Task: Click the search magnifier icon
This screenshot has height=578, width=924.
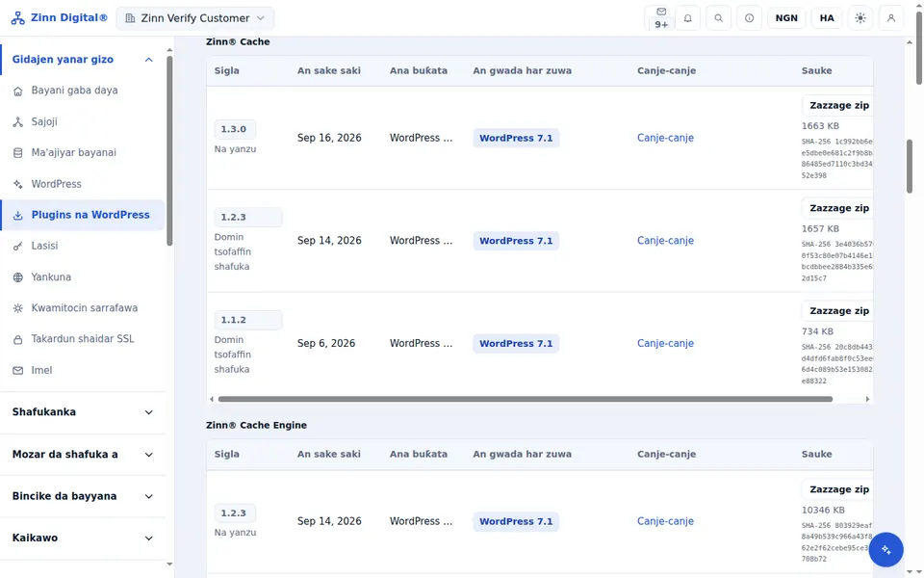Action: tap(718, 18)
